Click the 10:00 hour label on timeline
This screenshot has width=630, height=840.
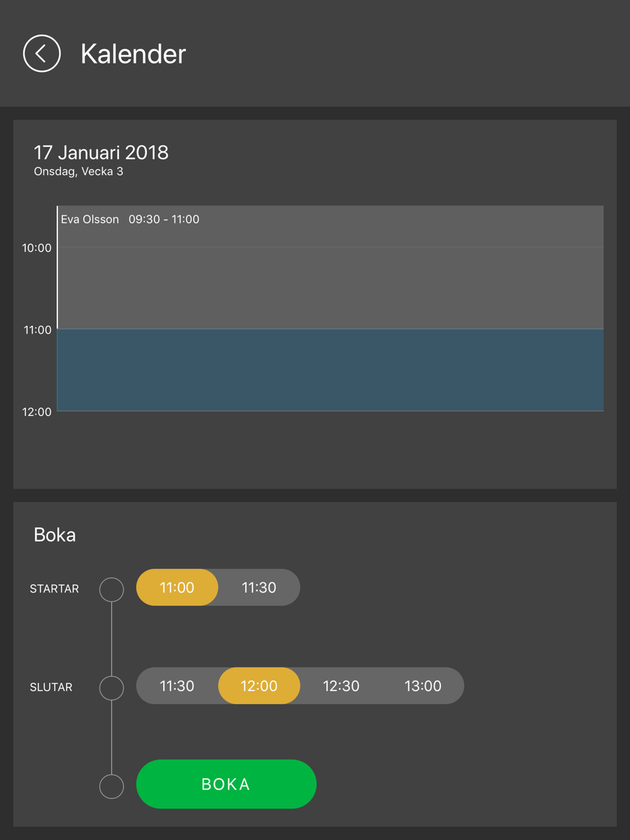(37, 248)
